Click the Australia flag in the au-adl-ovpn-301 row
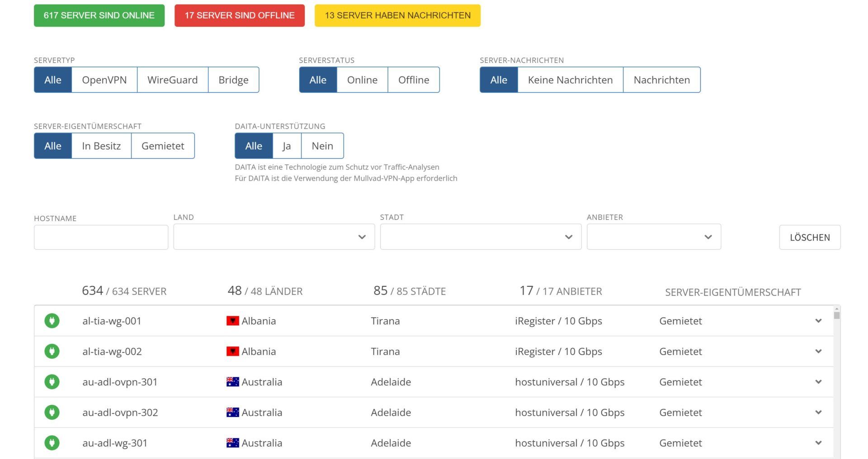This screenshot has width=868, height=459. pos(232,382)
